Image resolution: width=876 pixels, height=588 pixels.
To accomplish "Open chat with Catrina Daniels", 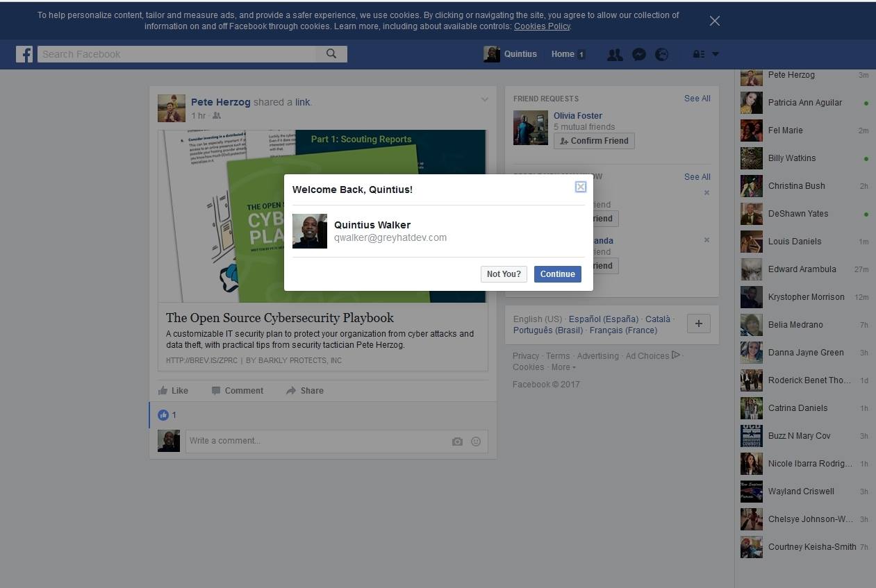I will click(x=804, y=408).
